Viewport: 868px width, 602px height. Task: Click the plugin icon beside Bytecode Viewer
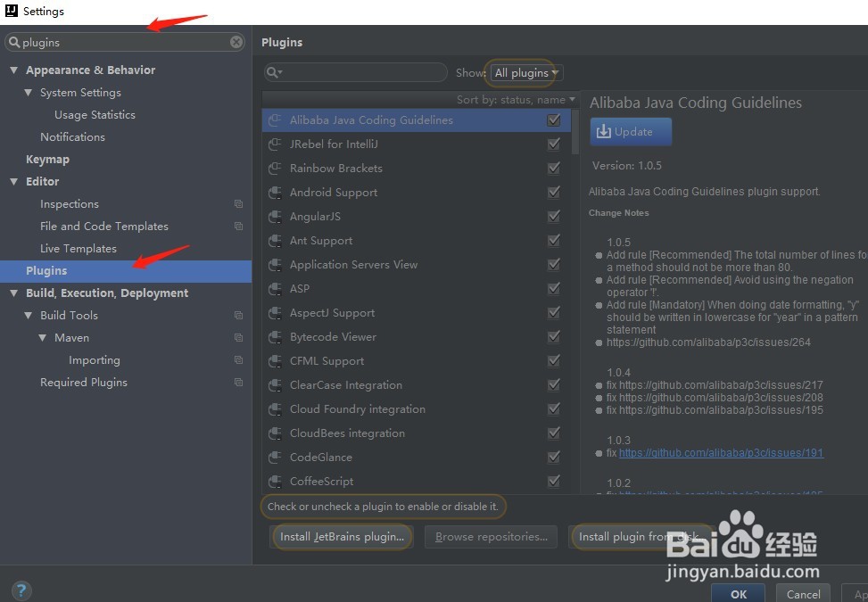(275, 337)
